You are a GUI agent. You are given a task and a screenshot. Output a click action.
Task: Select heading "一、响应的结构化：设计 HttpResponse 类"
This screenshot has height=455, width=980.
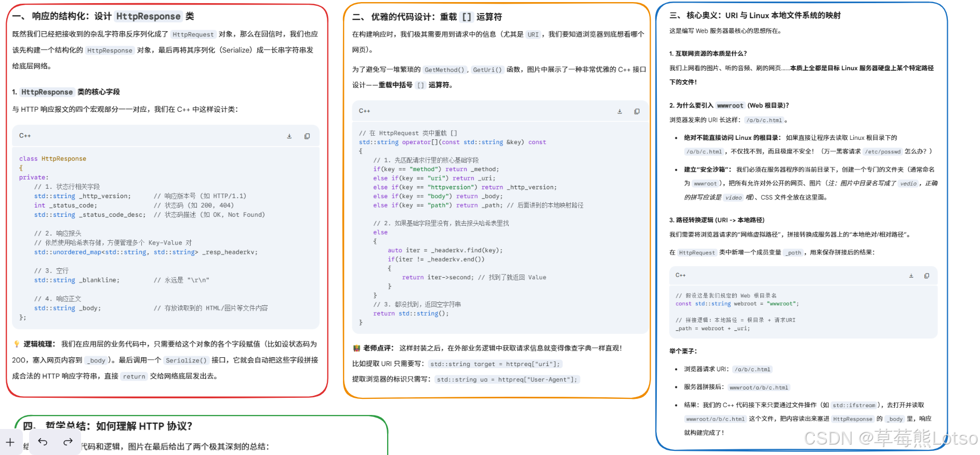[x=103, y=16]
